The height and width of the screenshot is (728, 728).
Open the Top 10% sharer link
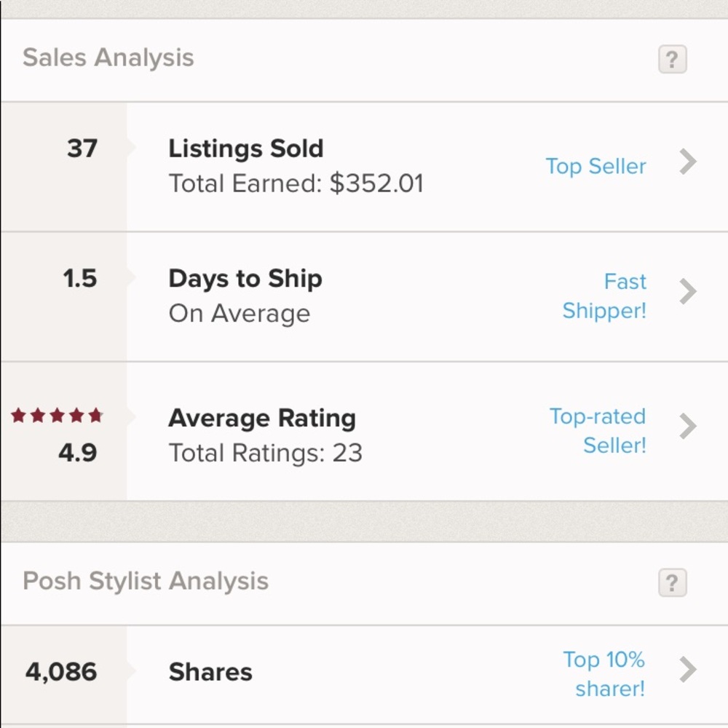pyautogui.click(x=604, y=673)
